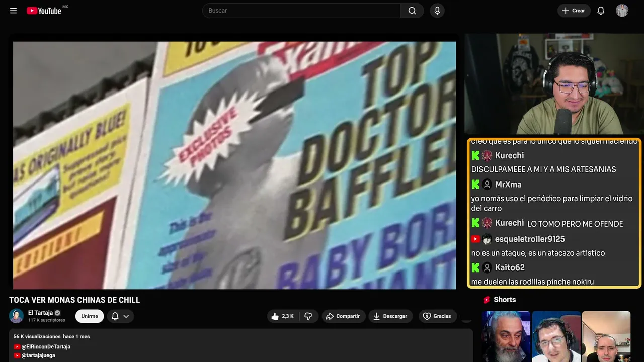
Task: Open the third Shorts thumbnail
Action: (606, 336)
